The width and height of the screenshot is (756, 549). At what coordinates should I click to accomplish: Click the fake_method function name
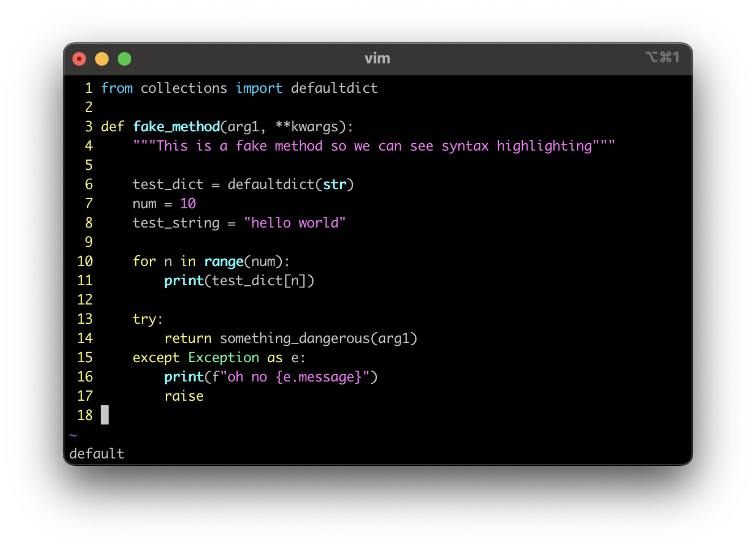point(176,126)
